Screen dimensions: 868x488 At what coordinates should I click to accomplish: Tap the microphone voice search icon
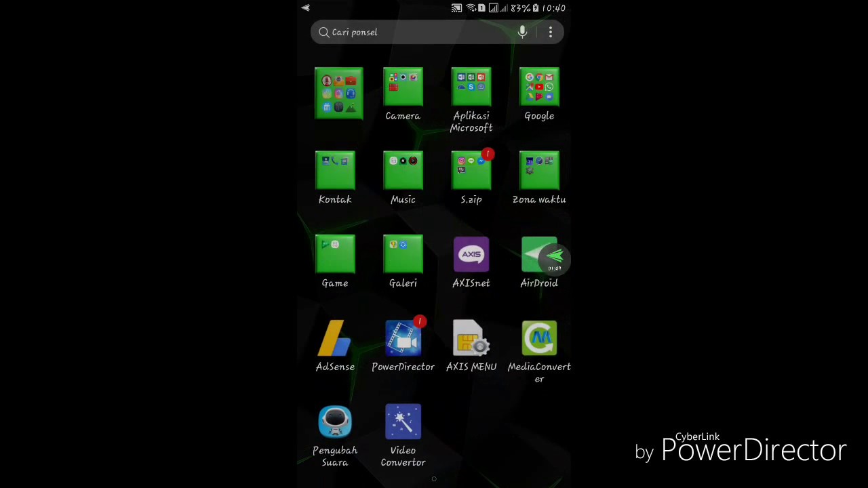click(522, 32)
